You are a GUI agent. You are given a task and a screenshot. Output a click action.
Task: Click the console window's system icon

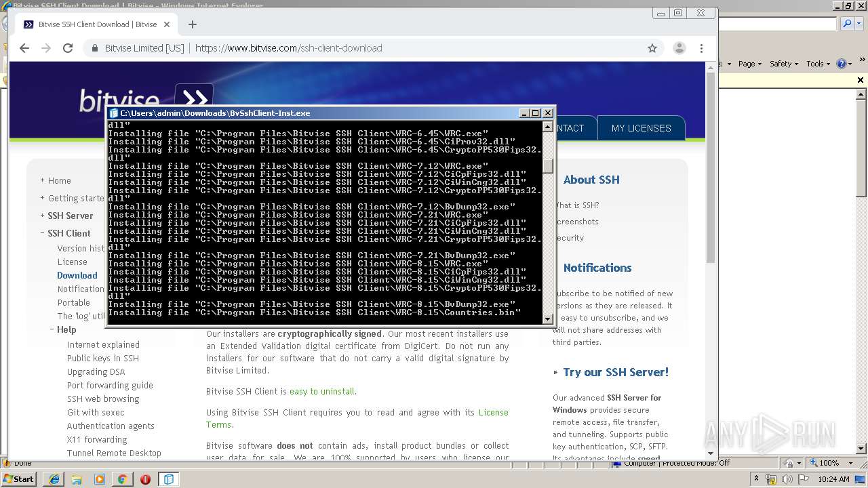pos(114,113)
